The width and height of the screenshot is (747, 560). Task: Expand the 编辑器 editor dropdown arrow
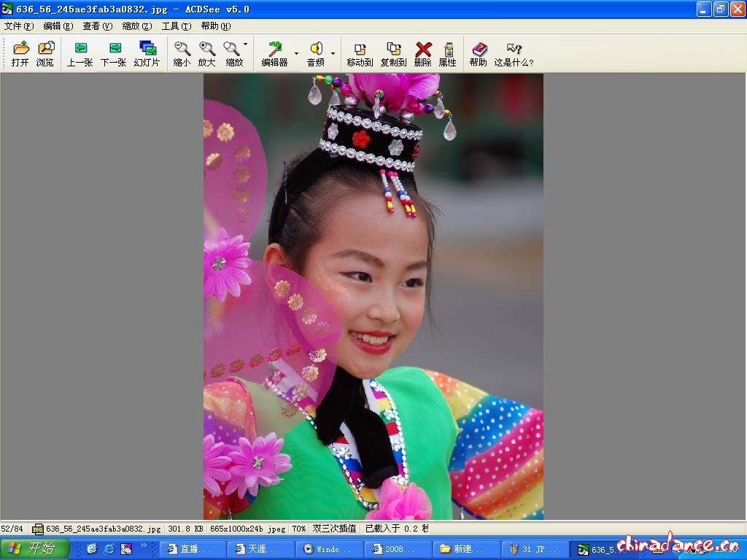[x=296, y=54]
